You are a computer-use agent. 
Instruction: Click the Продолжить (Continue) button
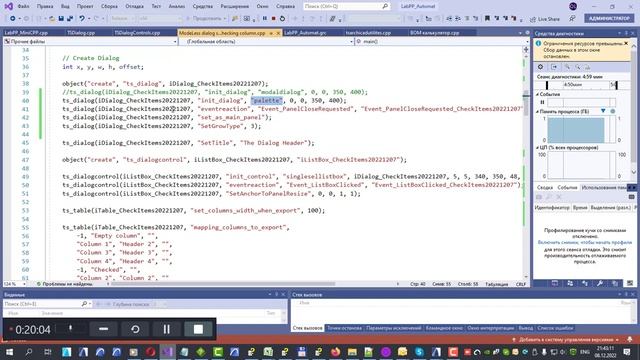coord(206,18)
